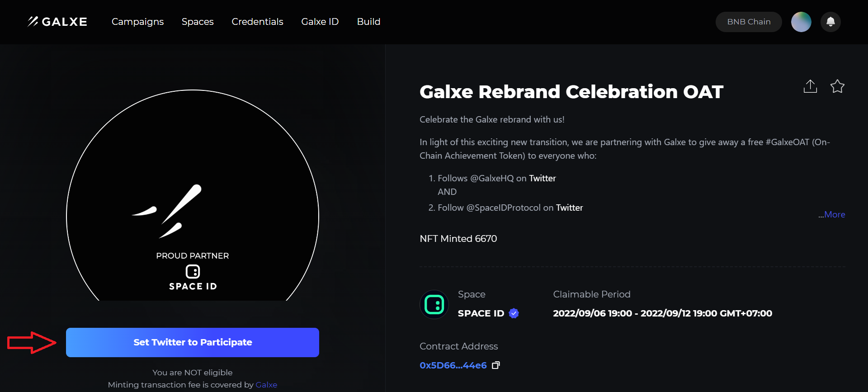868x392 pixels.
Task: Switch network via BNB Chain button
Action: pyautogui.click(x=749, y=22)
